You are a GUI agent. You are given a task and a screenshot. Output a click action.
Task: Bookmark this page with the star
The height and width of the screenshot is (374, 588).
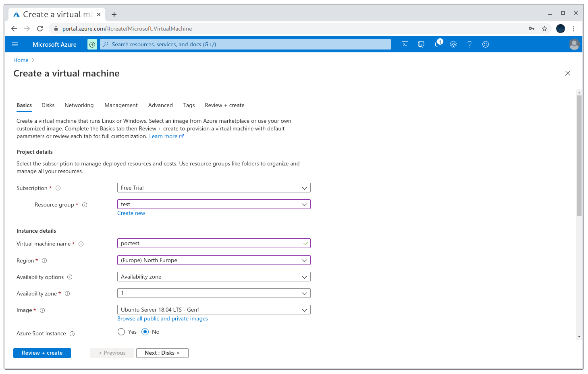pyautogui.click(x=544, y=29)
